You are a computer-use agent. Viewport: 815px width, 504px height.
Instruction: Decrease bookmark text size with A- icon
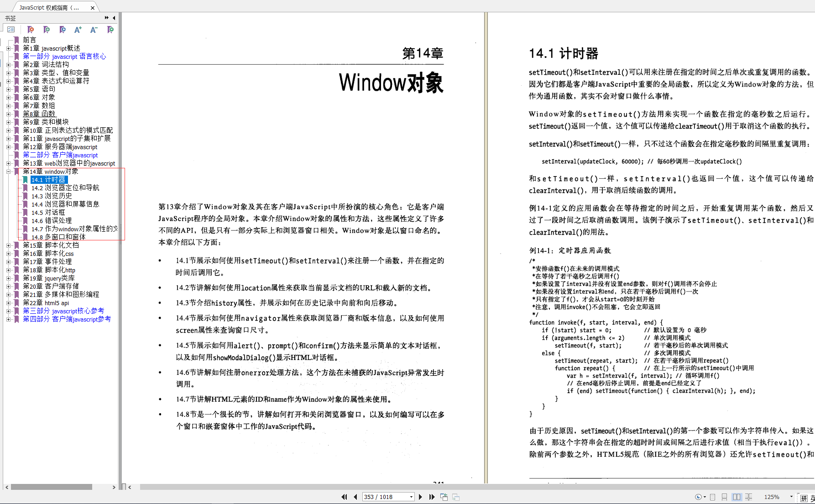click(x=94, y=30)
